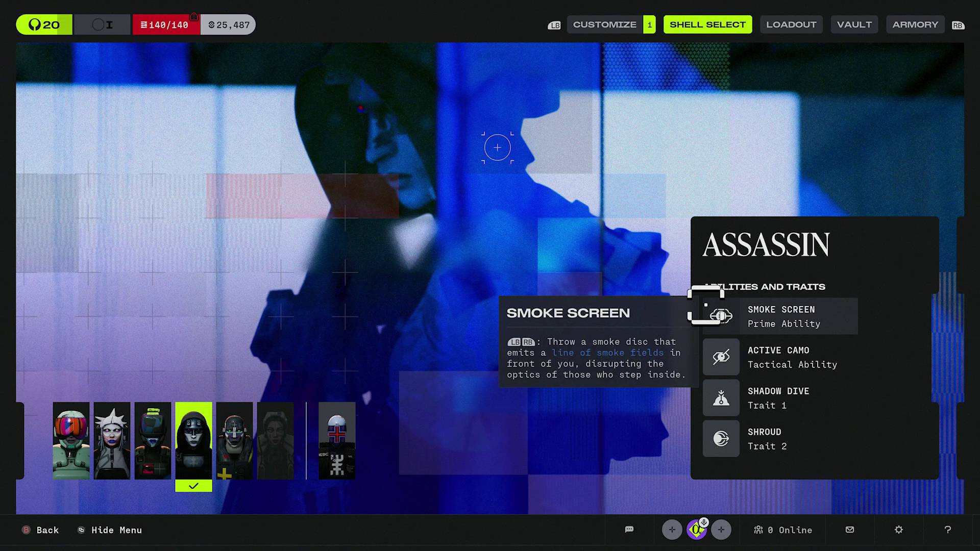Pick the shell with colorful visor helmet
The height and width of the screenshot is (551, 980).
coord(71,441)
